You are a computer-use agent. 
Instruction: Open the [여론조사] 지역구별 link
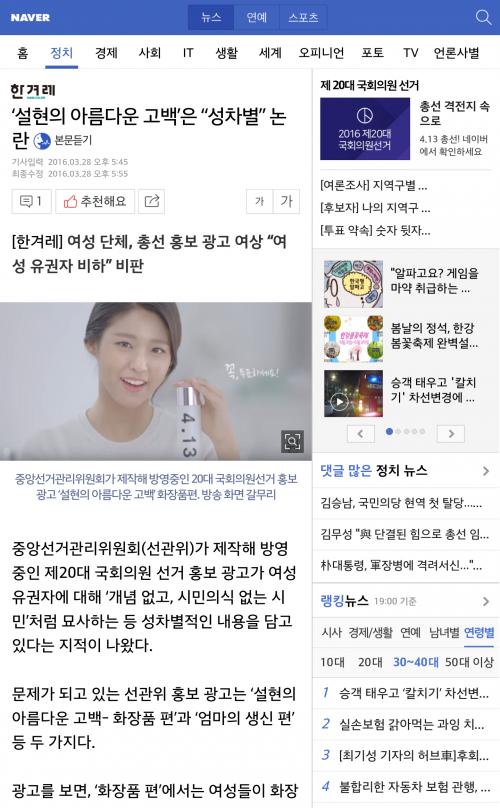(374, 185)
